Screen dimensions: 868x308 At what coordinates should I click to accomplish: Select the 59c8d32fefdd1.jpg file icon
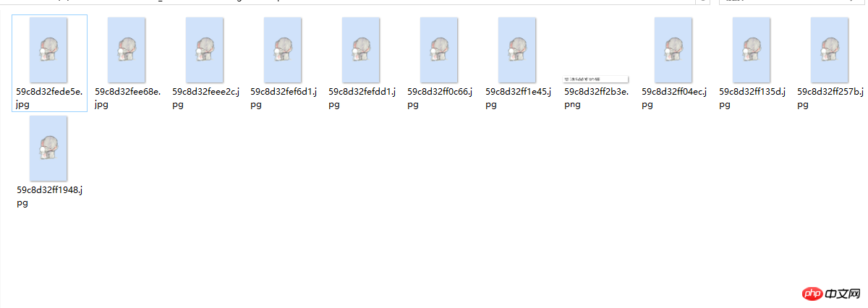point(361,50)
